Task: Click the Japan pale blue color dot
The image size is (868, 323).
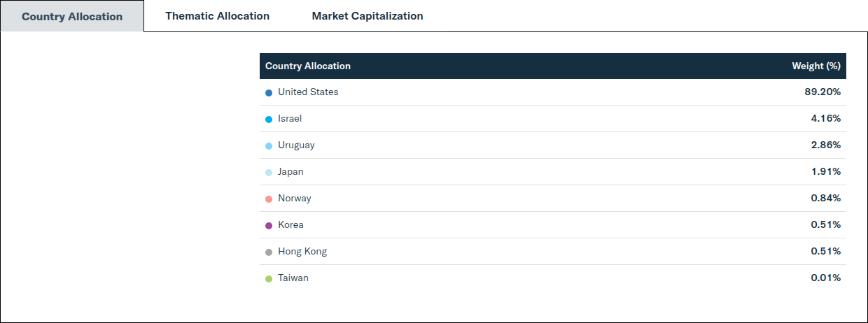Action: [x=269, y=172]
